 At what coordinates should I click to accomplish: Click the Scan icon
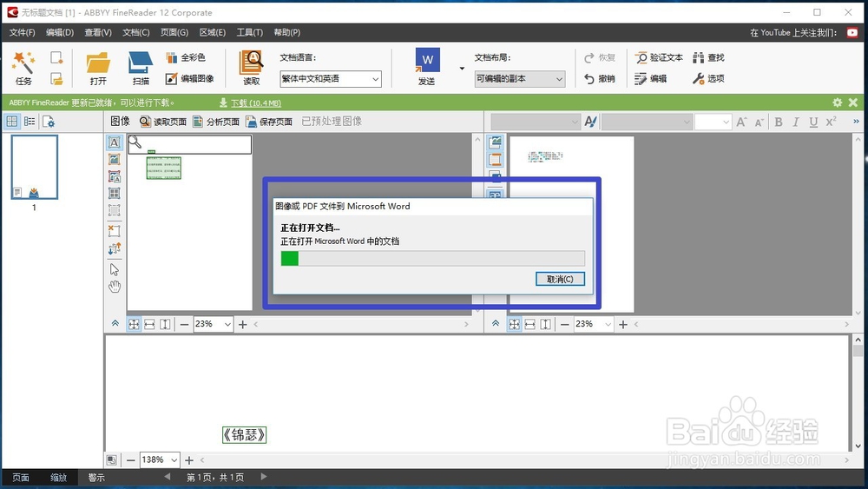pos(141,68)
